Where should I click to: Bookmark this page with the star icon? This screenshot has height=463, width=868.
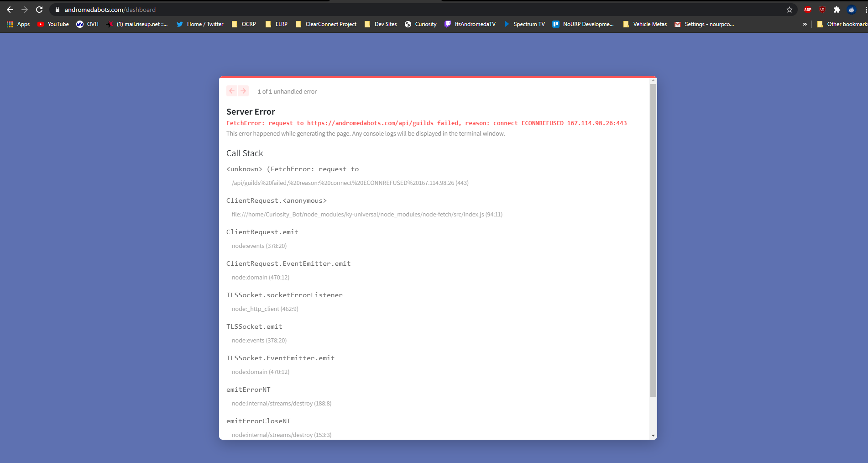(x=790, y=10)
